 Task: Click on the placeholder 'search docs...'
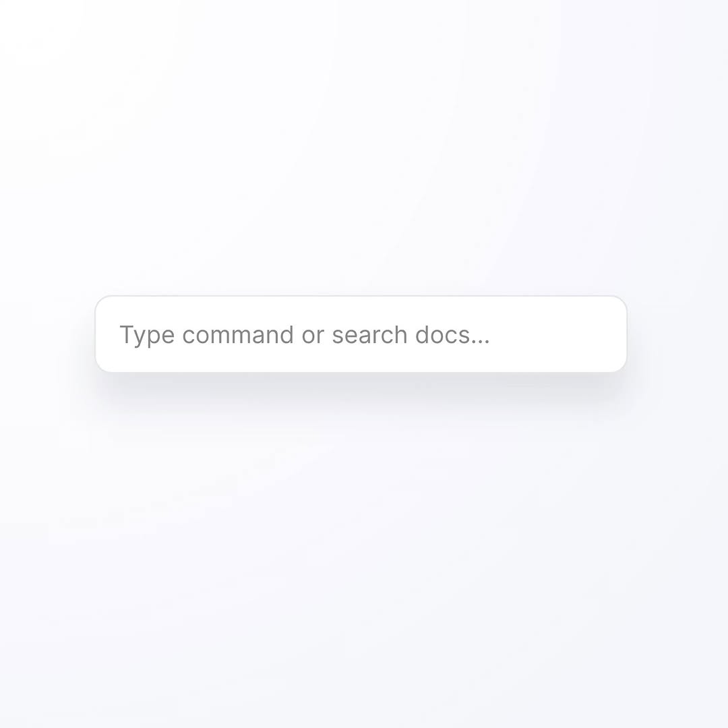(411, 334)
